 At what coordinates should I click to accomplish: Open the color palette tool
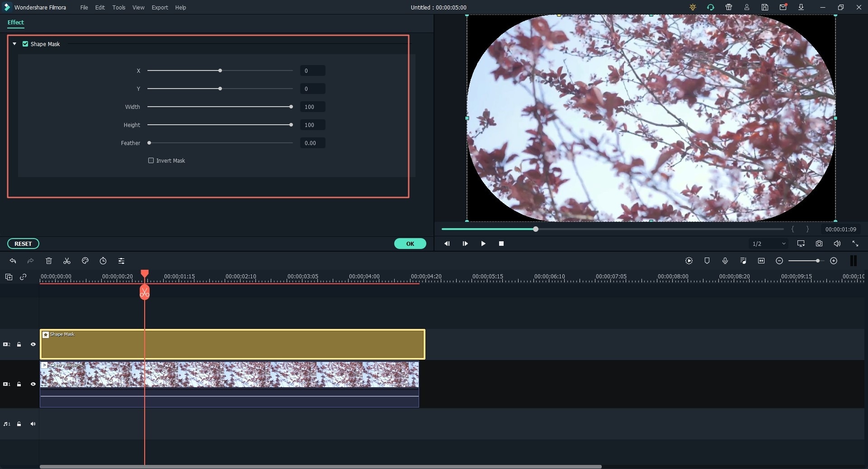[x=85, y=261]
